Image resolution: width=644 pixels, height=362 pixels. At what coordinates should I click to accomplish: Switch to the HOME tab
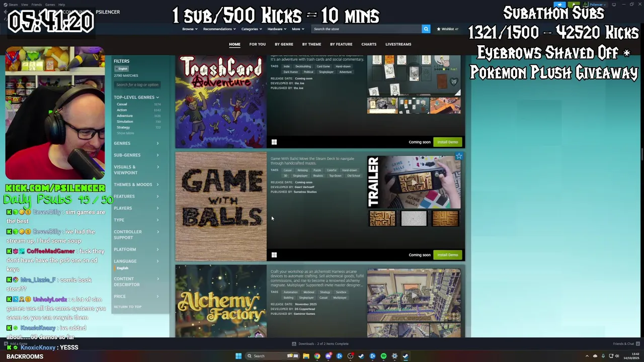click(x=234, y=44)
